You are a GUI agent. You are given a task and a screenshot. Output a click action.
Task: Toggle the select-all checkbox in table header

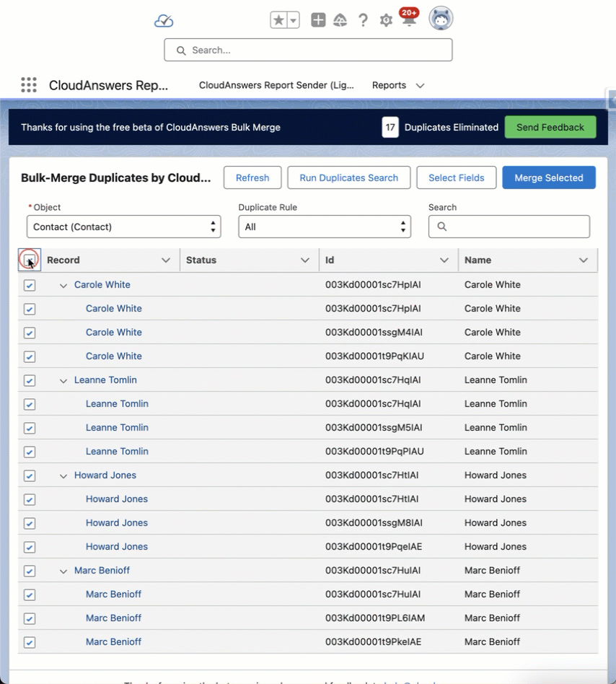30,260
